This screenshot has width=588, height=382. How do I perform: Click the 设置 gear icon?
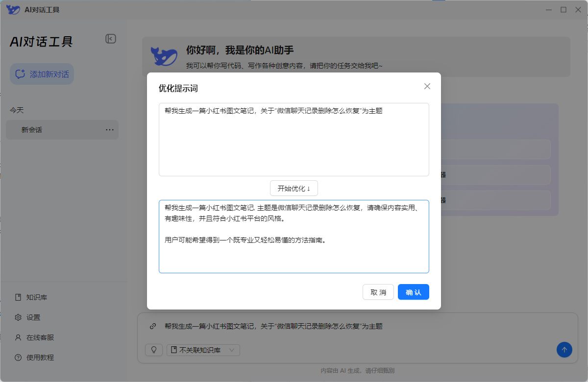point(18,317)
